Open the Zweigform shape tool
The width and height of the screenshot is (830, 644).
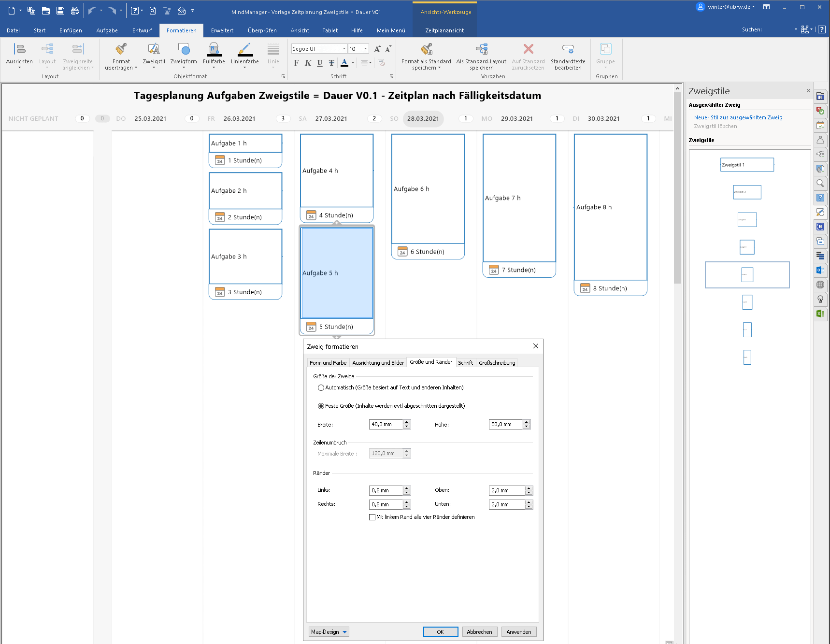[184, 49]
